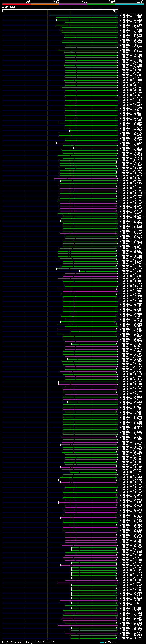Click the last hit UniRef100_A6TB03
The width and height of the screenshot is (146, 644).
click(x=131, y=638)
